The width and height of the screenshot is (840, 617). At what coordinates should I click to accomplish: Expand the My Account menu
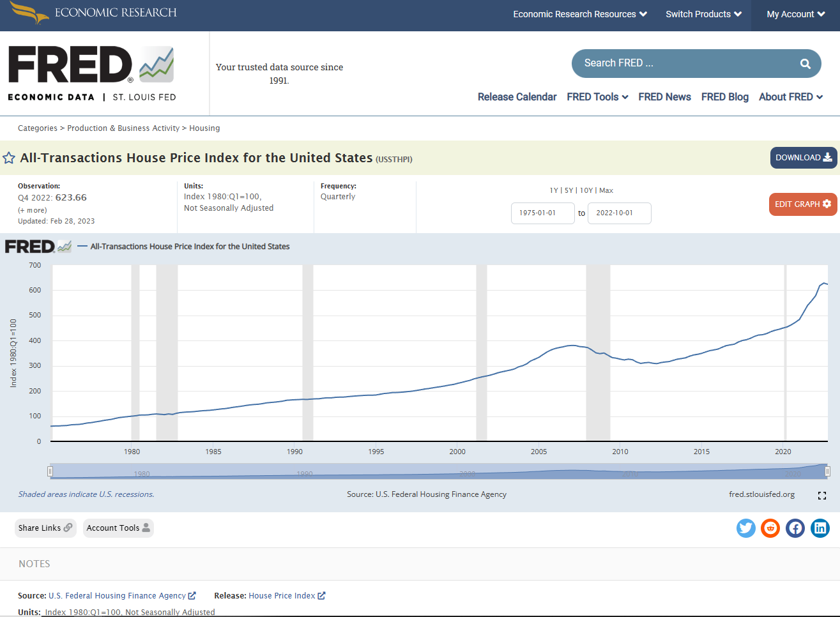796,14
